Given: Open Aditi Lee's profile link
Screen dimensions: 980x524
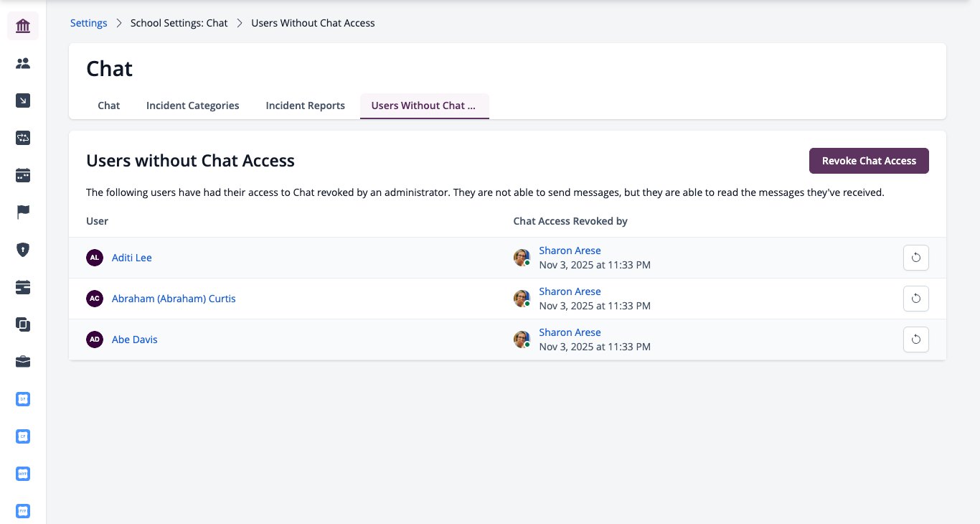Looking at the screenshot, I should click(132, 258).
